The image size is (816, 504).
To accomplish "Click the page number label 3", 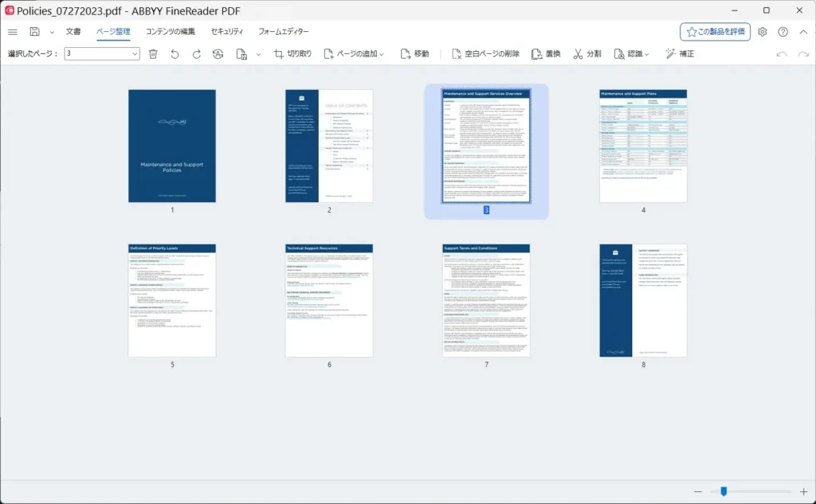I will tap(486, 210).
